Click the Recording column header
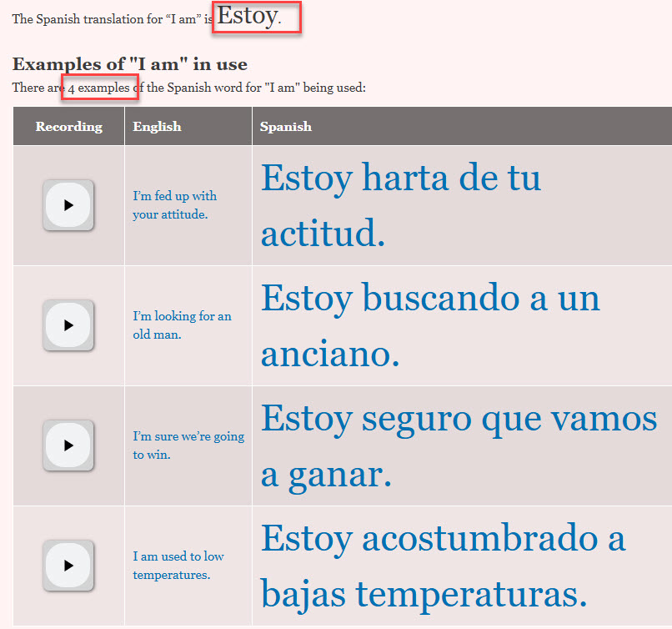Viewport: 672px width, 629px height. point(68,127)
